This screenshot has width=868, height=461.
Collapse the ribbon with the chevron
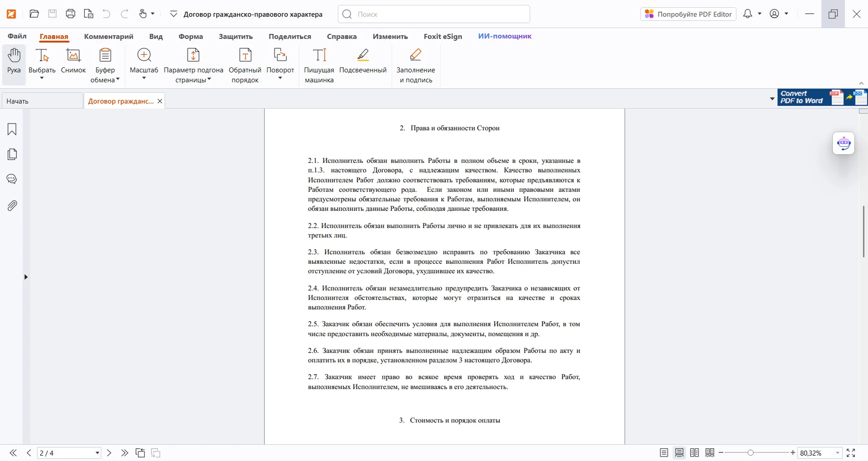coord(861,83)
